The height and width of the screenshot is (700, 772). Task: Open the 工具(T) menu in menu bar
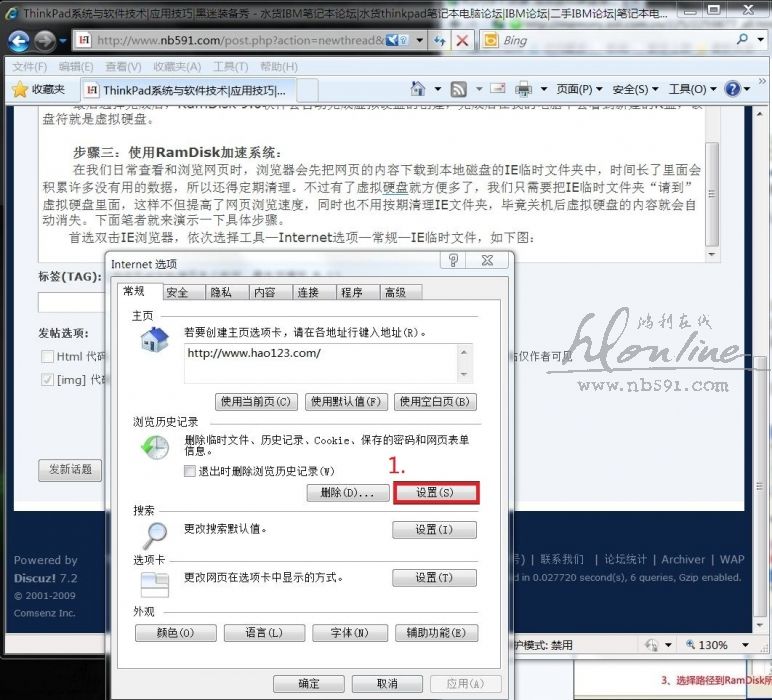click(230, 66)
